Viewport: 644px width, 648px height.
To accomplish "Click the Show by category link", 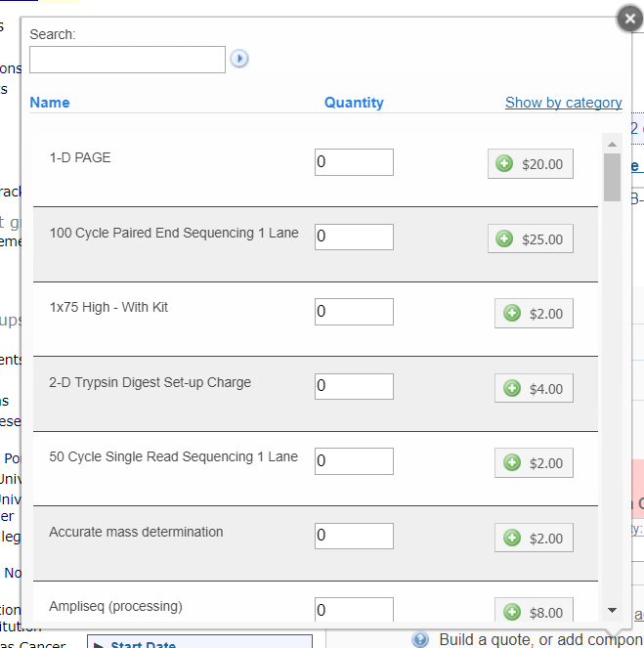I will pyautogui.click(x=563, y=103).
